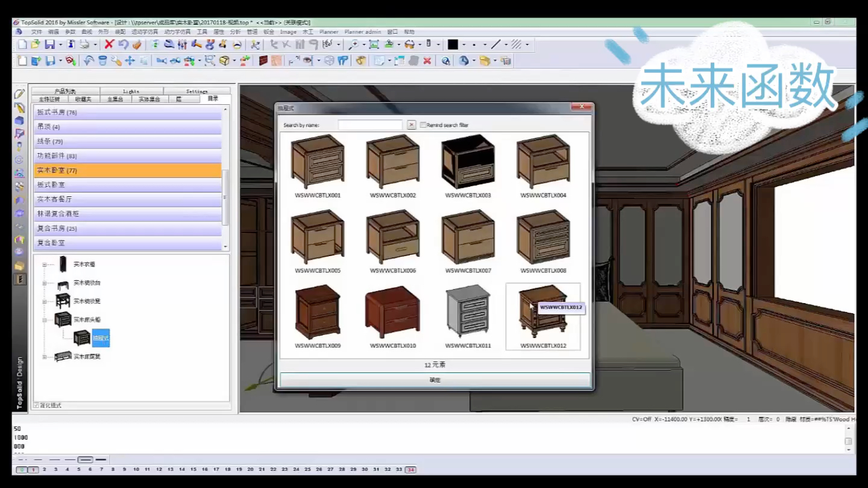Click the last dark icon in left sidebar
The height and width of the screenshot is (488, 868).
[x=20, y=280]
